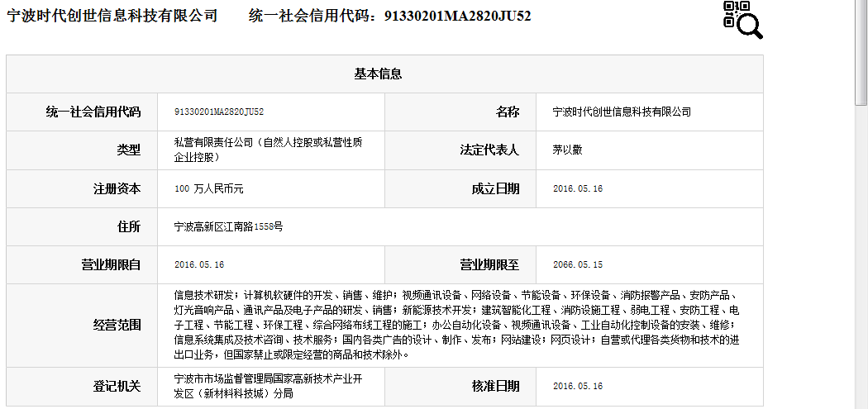This screenshot has height=409, width=868.
Task: Select company name value in 名称 row
Action: point(622,112)
